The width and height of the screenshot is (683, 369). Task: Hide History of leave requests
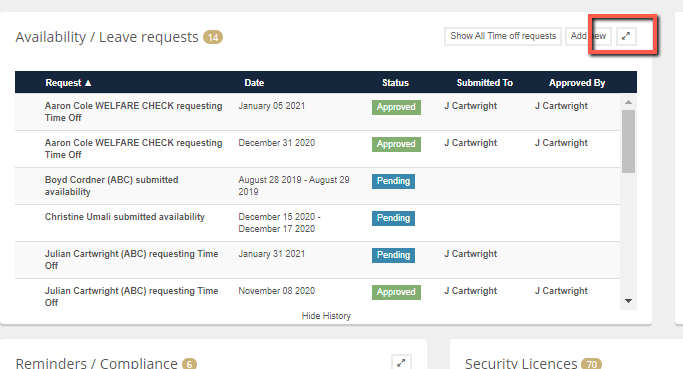[326, 316]
